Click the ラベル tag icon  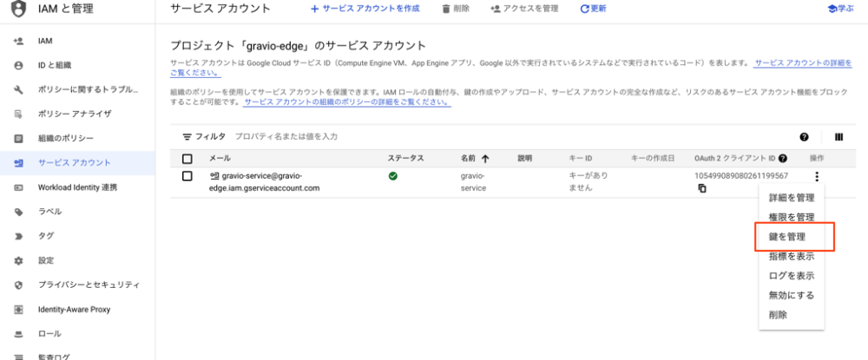tap(18, 212)
